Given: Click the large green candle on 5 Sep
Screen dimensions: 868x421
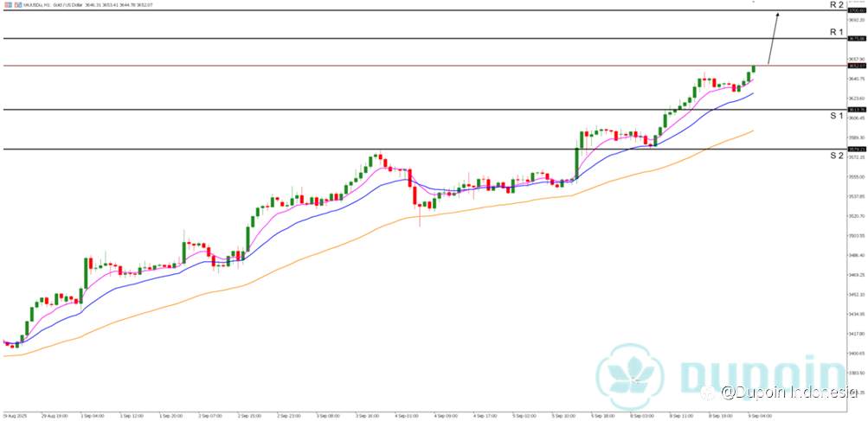Looking at the screenshot, I should click(576, 163).
